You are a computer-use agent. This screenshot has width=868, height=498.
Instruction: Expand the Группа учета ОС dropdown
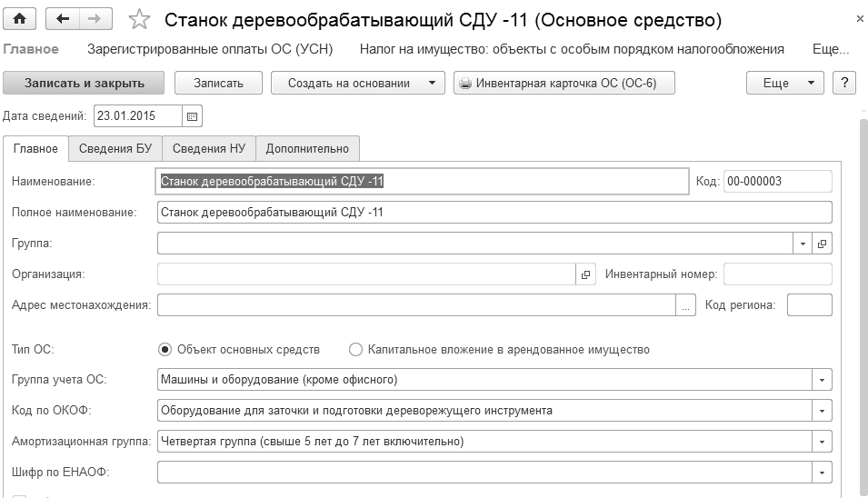point(823,380)
